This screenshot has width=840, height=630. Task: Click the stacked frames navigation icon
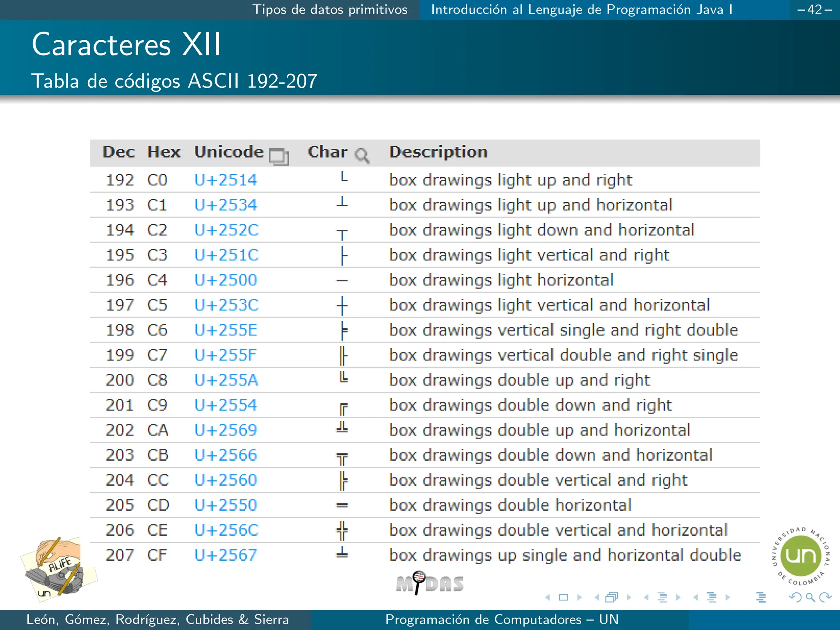click(612, 598)
